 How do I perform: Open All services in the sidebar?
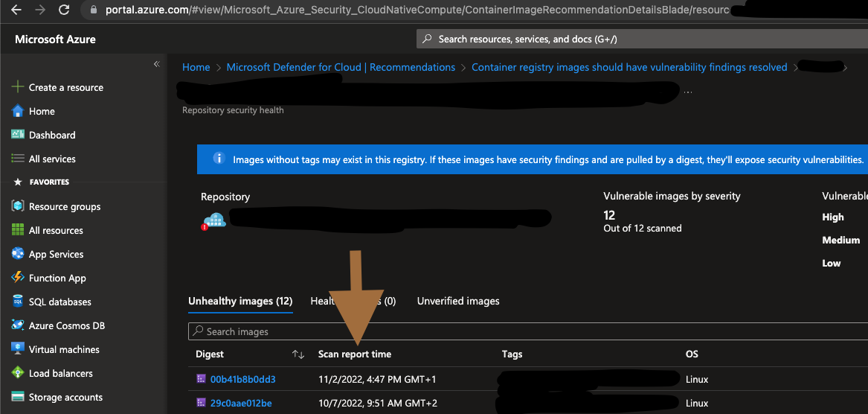[52, 159]
